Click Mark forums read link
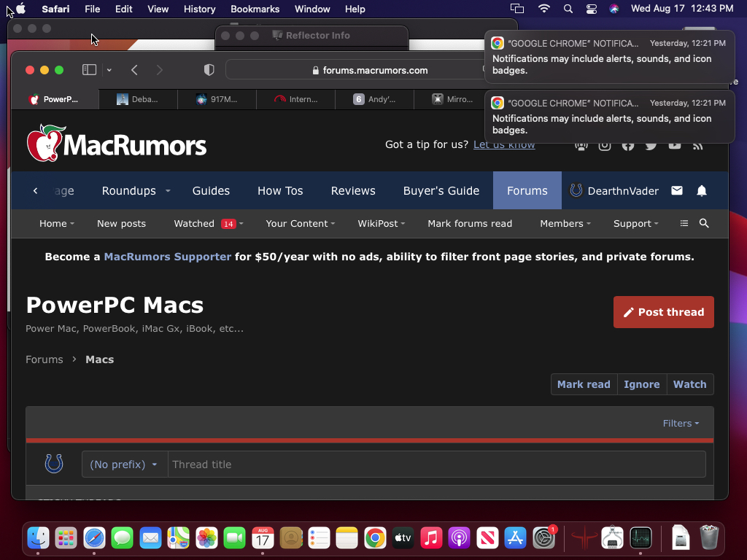The image size is (747, 560). point(470,224)
